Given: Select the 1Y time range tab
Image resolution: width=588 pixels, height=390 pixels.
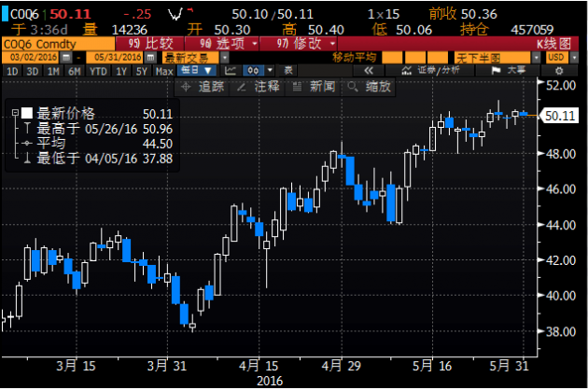Looking at the screenshot, I should click(121, 71).
